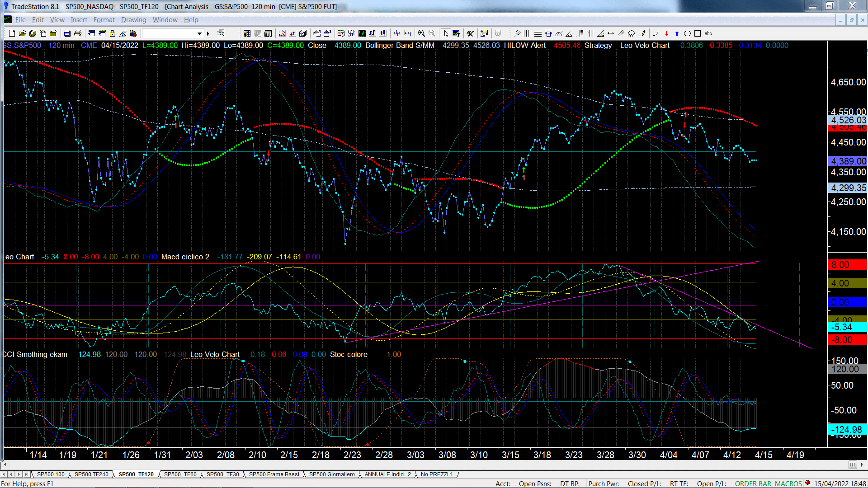This screenshot has width=868, height=488.
Task: Jump to last tab with navigation arrow
Action: 26,474
